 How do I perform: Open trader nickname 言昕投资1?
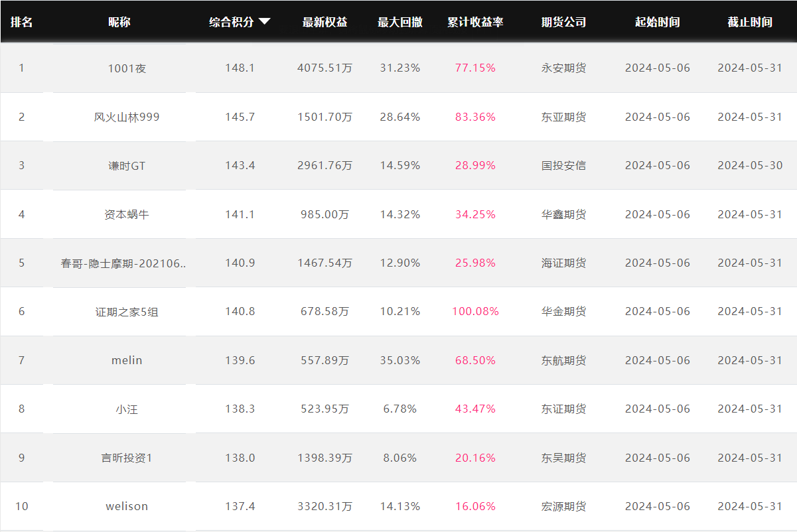click(127, 458)
